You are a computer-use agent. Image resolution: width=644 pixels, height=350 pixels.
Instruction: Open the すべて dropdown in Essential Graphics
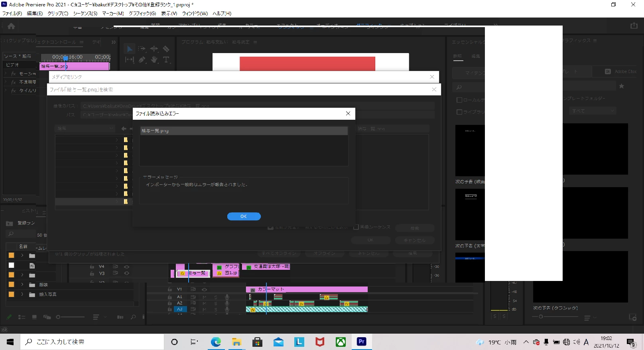(593, 111)
